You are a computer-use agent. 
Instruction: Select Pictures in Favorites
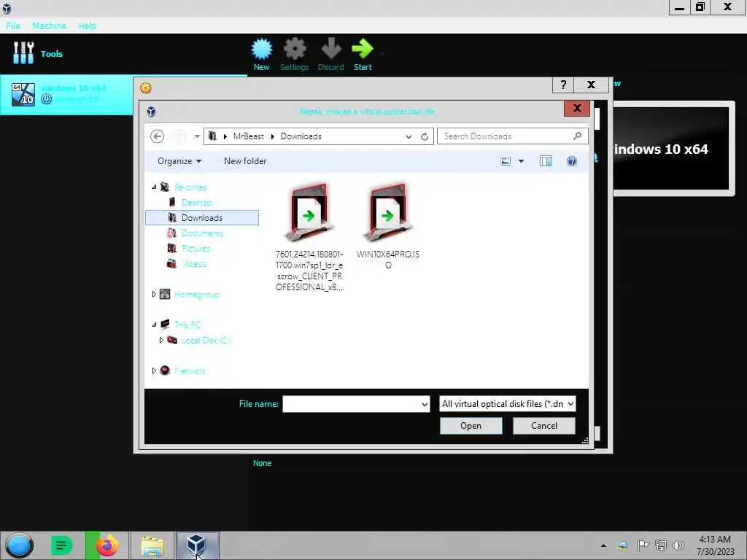coord(196,248)
